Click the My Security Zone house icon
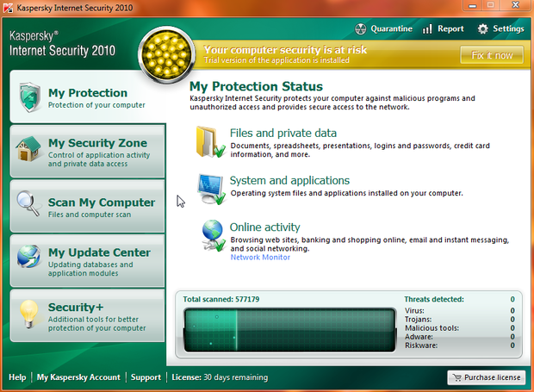Screen dimensions: 534x392 (x=28, y=148)
